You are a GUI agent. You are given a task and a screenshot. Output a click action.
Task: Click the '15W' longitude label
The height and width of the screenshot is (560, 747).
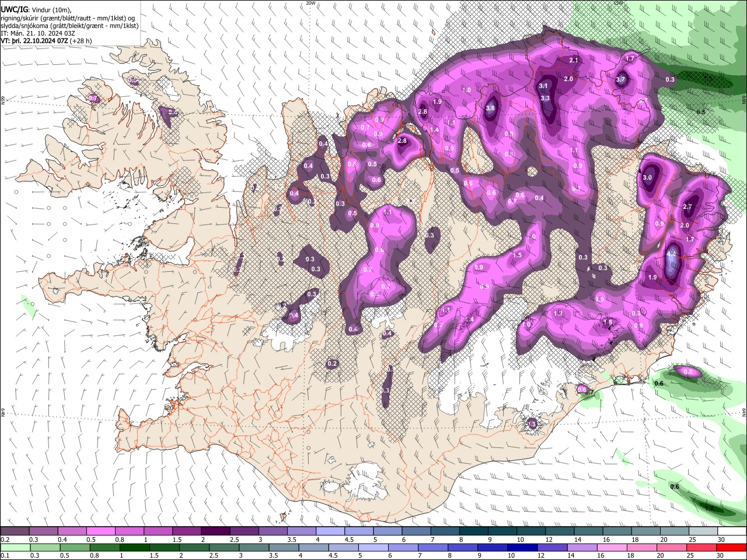619,3
